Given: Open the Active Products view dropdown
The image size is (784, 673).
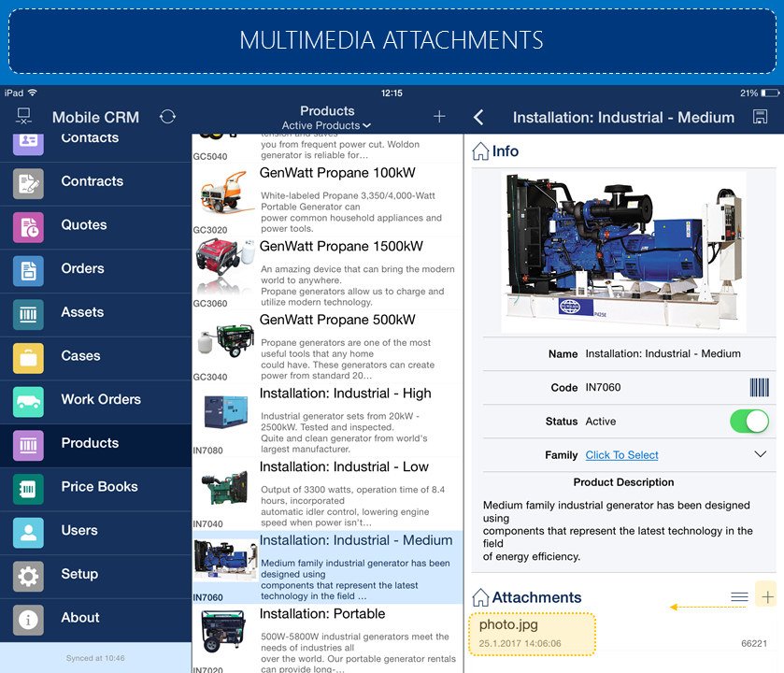Looking at the screenshot, I should coord(326,125).
